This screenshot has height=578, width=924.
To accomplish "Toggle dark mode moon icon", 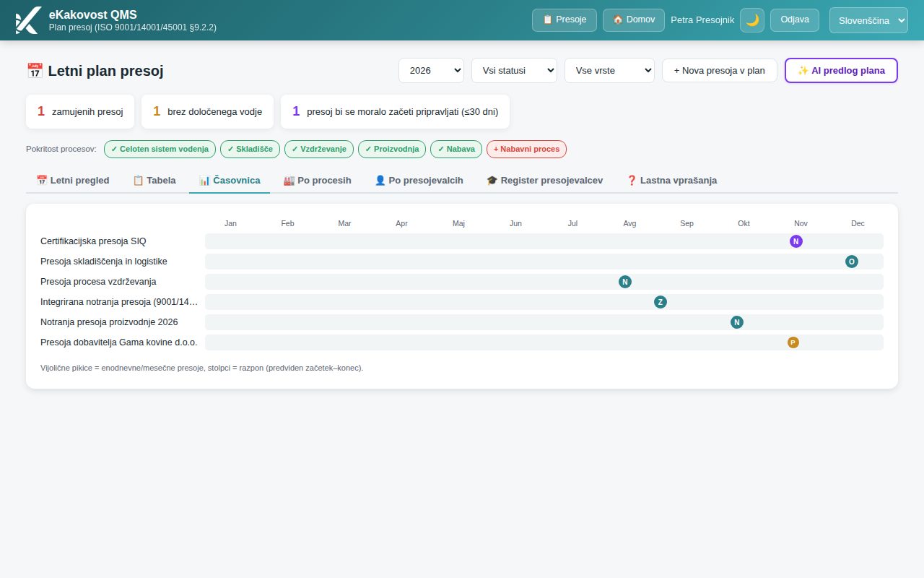I will tap(752, 20).
